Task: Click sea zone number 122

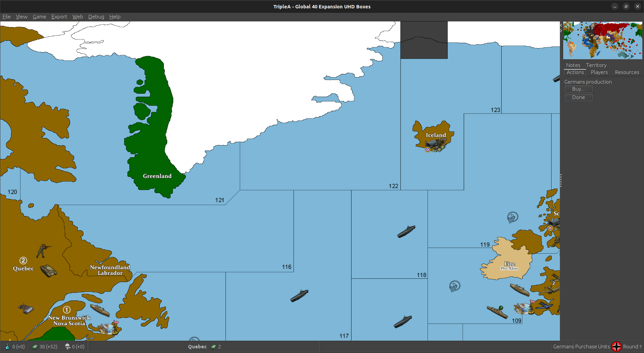Action: tap(393, 186)
